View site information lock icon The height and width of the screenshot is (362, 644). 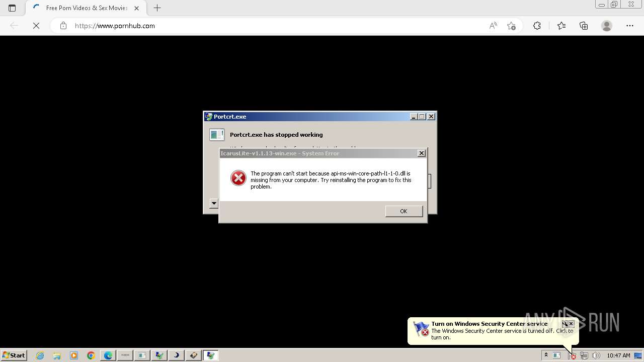[x=63, y=26]
